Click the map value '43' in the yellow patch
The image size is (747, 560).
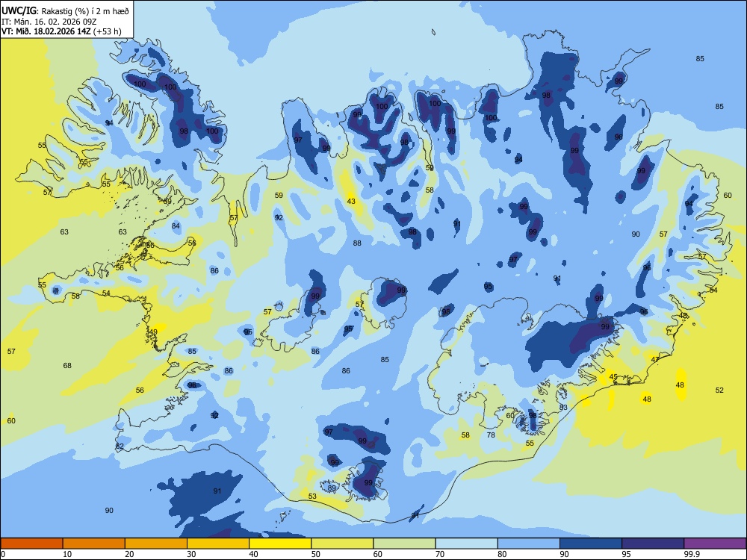click(x=351, y=202)
